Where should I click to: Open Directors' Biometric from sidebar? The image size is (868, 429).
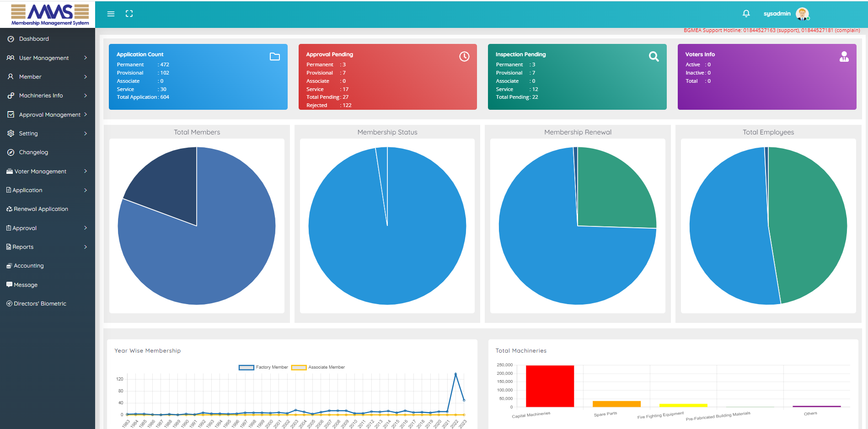point(40,304)
